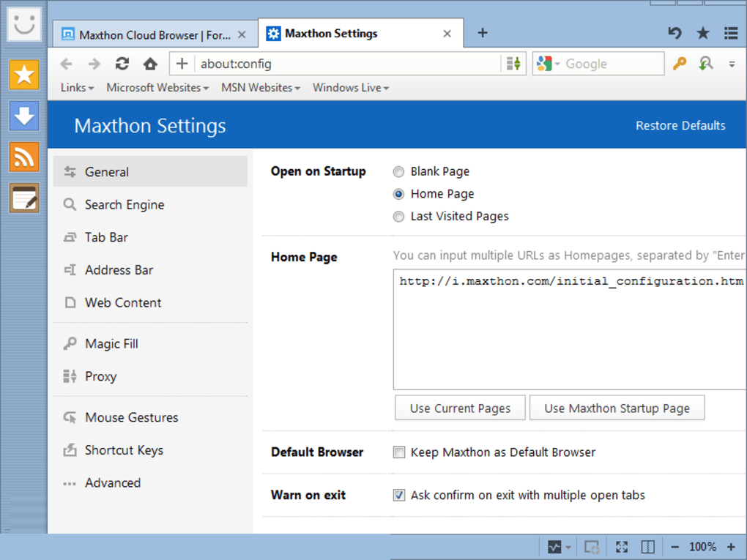Open Address Bar settings section
Screen dimensions: 747x560
tap(150, 270)
